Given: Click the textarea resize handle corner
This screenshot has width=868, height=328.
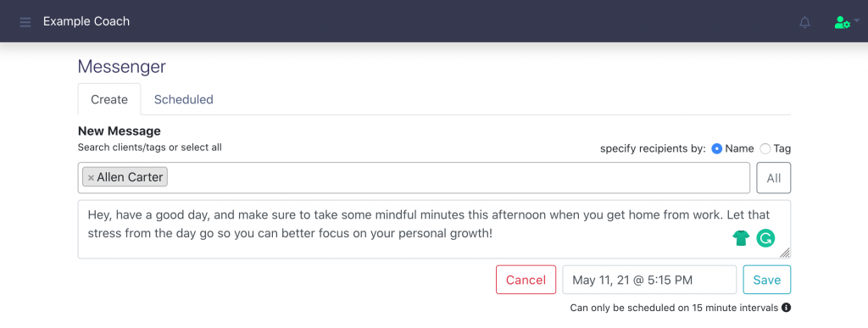Looking at the screenshot, I should click(785, 253).
